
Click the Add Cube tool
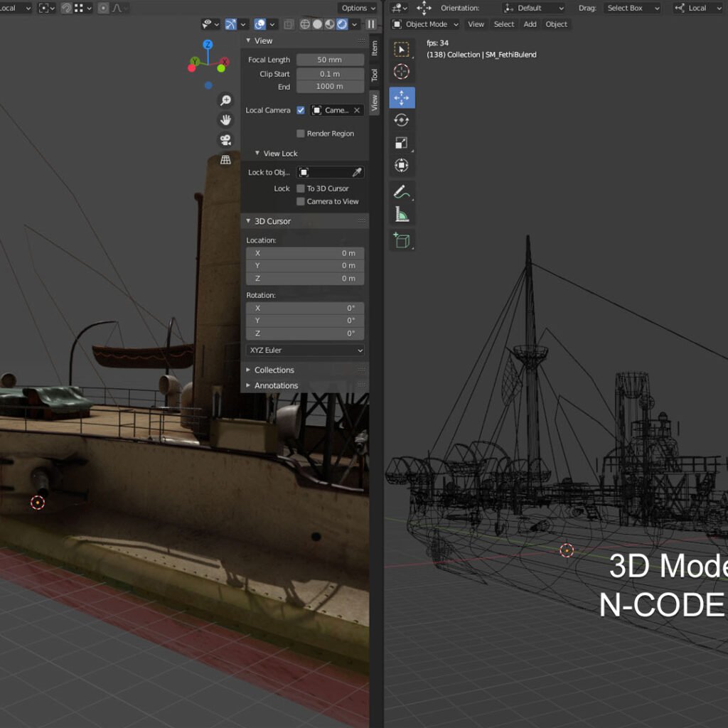pos(402,240)
